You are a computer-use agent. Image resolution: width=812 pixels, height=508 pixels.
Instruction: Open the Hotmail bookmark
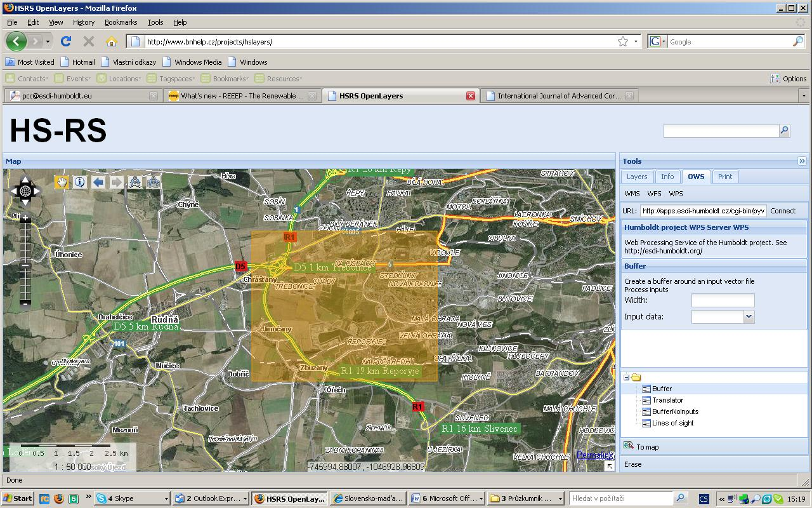[x=77, y=62]
